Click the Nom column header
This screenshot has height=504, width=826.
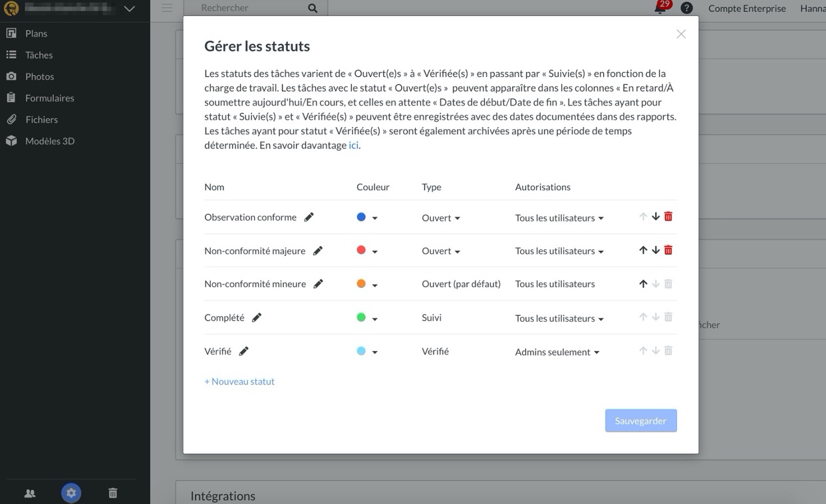click(214, 187)
